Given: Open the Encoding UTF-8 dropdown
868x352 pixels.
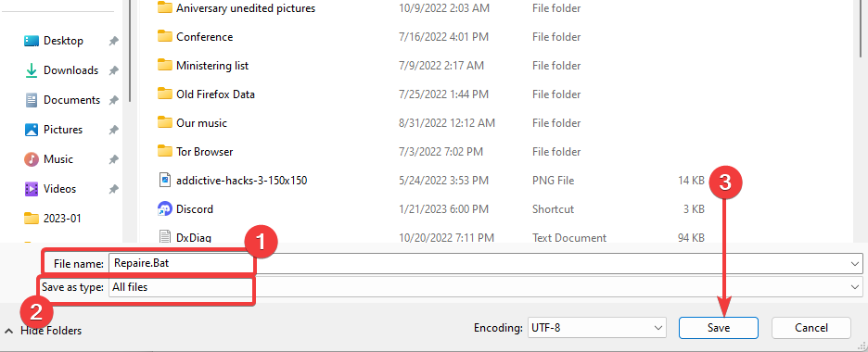Looking at the screenshot, I should [x=596, y=328].
